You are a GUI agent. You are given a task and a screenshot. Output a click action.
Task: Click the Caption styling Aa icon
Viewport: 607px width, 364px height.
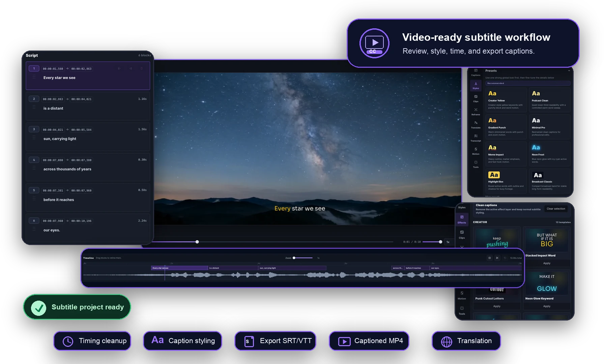click(157, 340)
